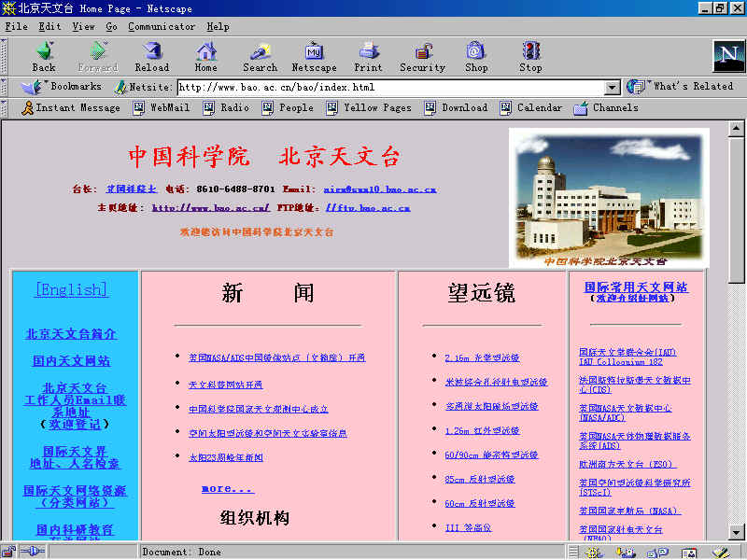Print the current page

click(368, 57)
